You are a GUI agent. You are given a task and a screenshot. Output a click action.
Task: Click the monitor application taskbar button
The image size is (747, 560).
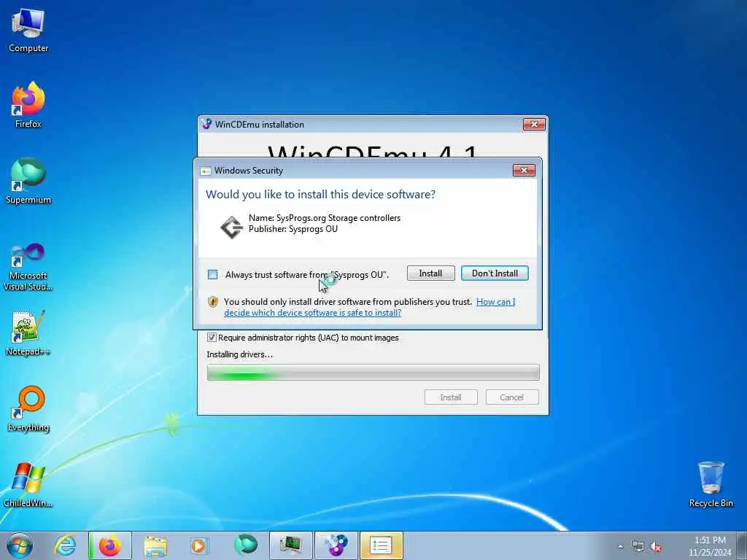(290, 545)
